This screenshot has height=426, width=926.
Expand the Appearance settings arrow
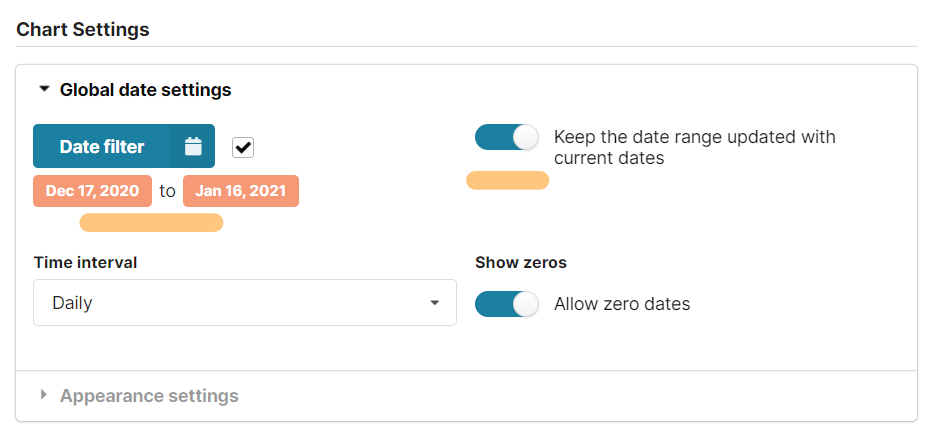[x=44, y=395]
